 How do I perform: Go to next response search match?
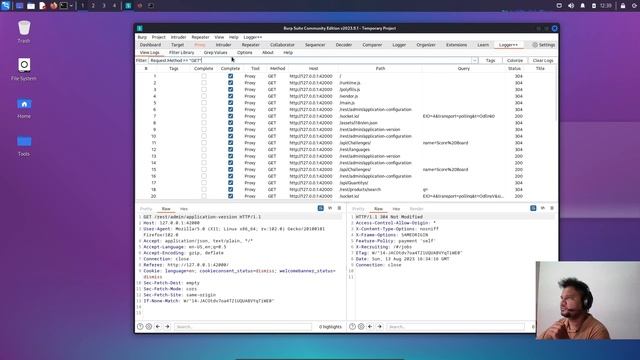pyautogui.click(x=379, y=327)
